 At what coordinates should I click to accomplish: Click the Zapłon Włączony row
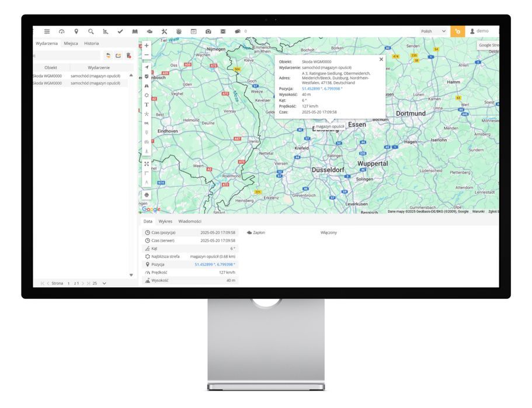pyautogui.click(x=292, y=233)
